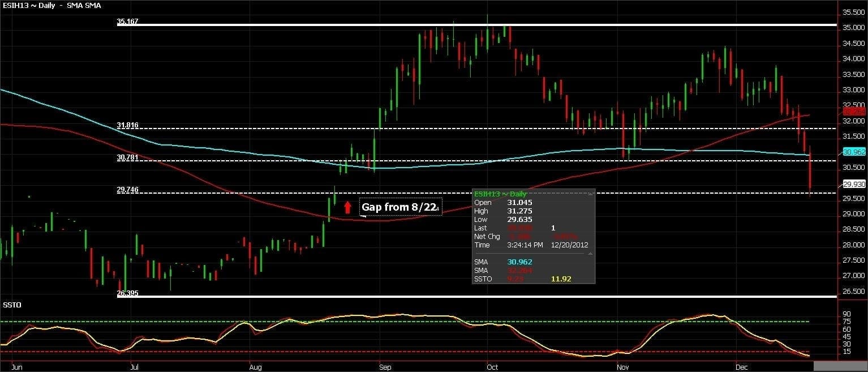Select the 29.746 dashed level label
Screen dimensions: 868x372
[x=127, y=190]
